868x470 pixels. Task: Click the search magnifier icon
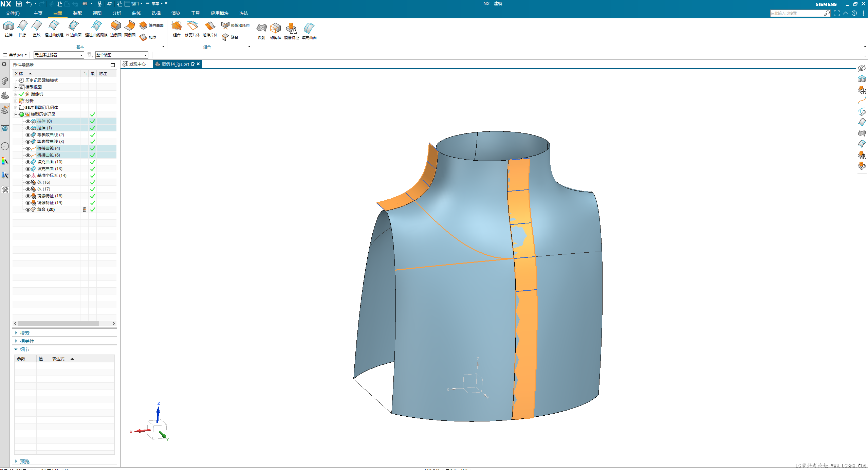[x=827, y=13]
